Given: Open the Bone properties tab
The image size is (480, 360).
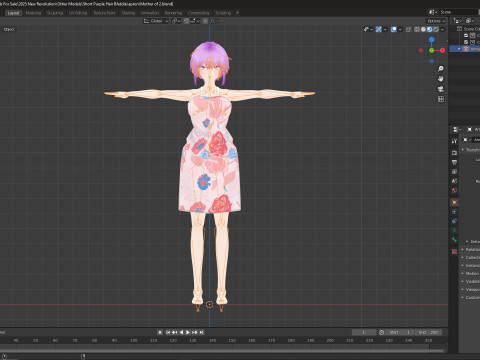Looking at the screenshot, I should (x=454, y=240).
